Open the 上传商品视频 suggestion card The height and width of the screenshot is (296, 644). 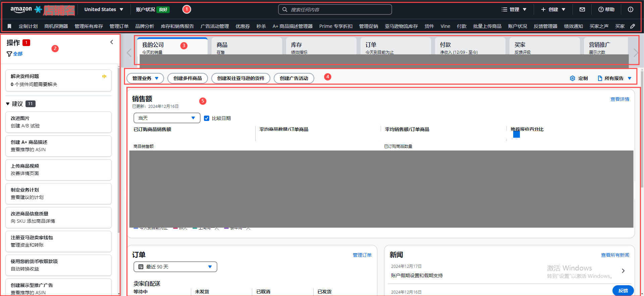click(x=58, y=170)
